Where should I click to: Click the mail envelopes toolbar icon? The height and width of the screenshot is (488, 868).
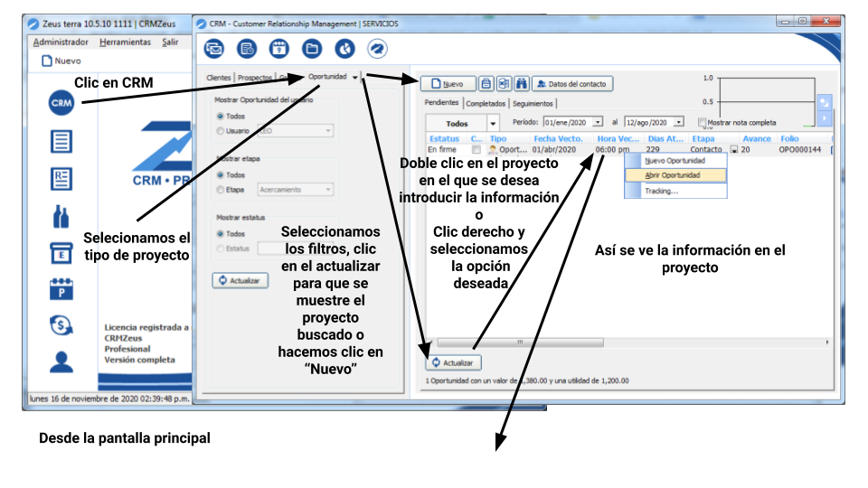214,49
